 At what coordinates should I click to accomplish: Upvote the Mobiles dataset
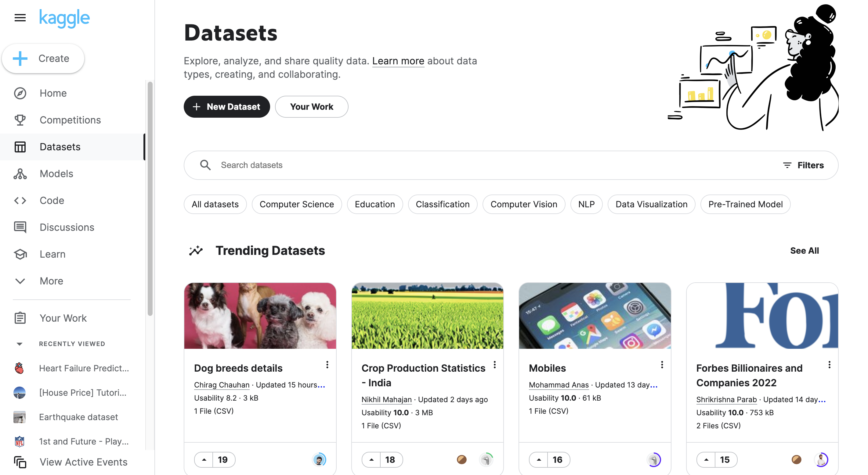click(539, 459)
